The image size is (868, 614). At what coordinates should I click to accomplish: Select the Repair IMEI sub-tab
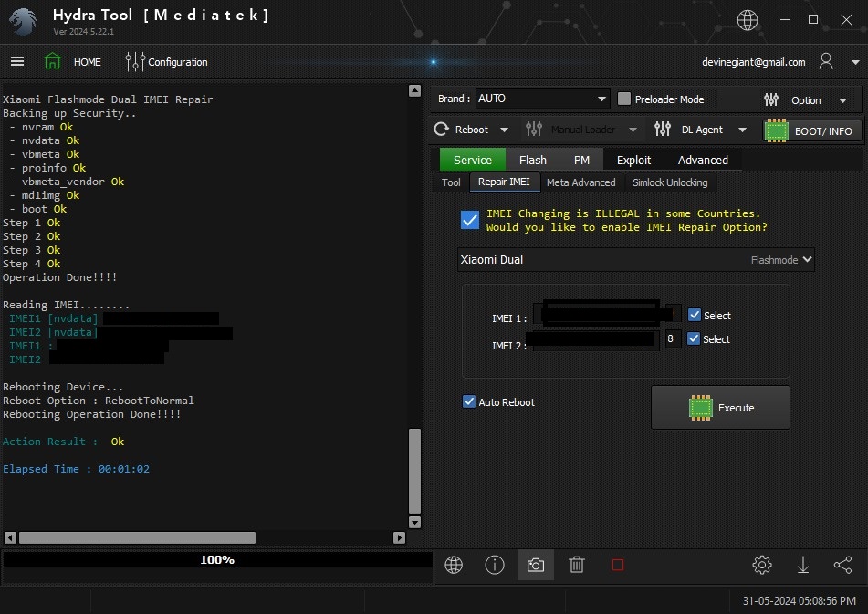coord(504,182)
